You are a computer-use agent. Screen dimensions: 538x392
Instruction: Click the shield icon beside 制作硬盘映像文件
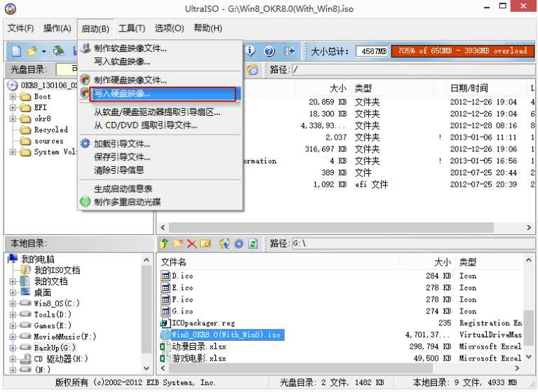pyautogui.click(x=85, y=80)
